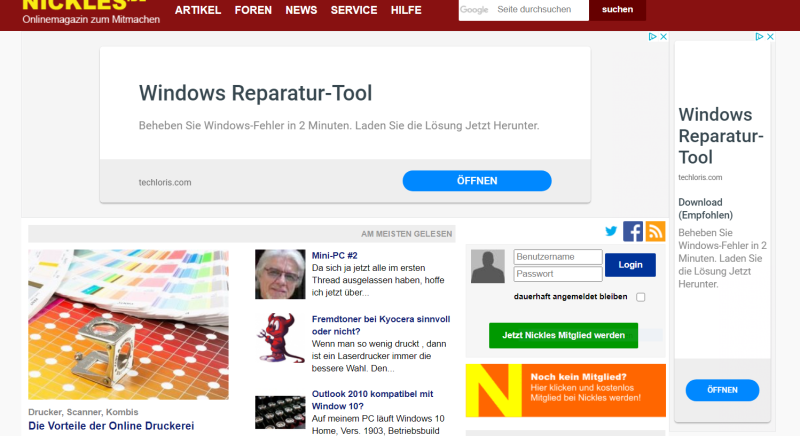Expand the SERVICE menu
Screen dimensions: 800x436
tap(354, 10)
